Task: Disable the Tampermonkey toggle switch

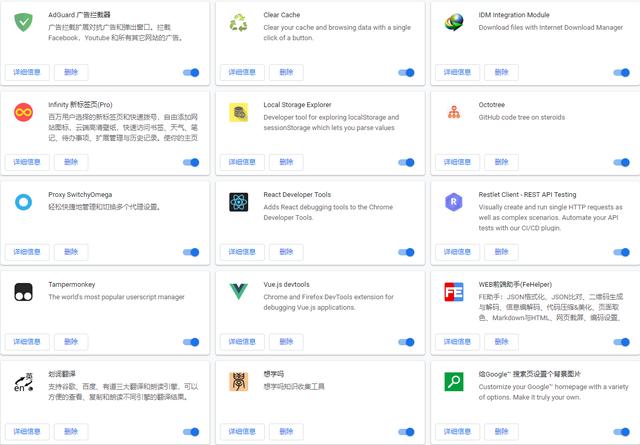Action: click(x=191, y=342)
